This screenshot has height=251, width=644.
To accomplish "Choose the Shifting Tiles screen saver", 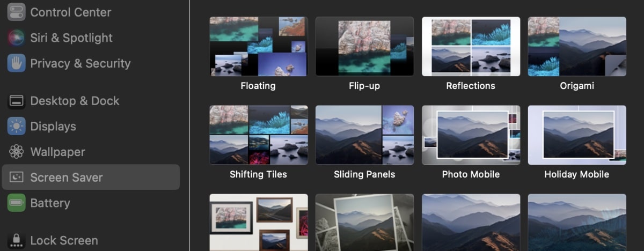I will (258, 135).
